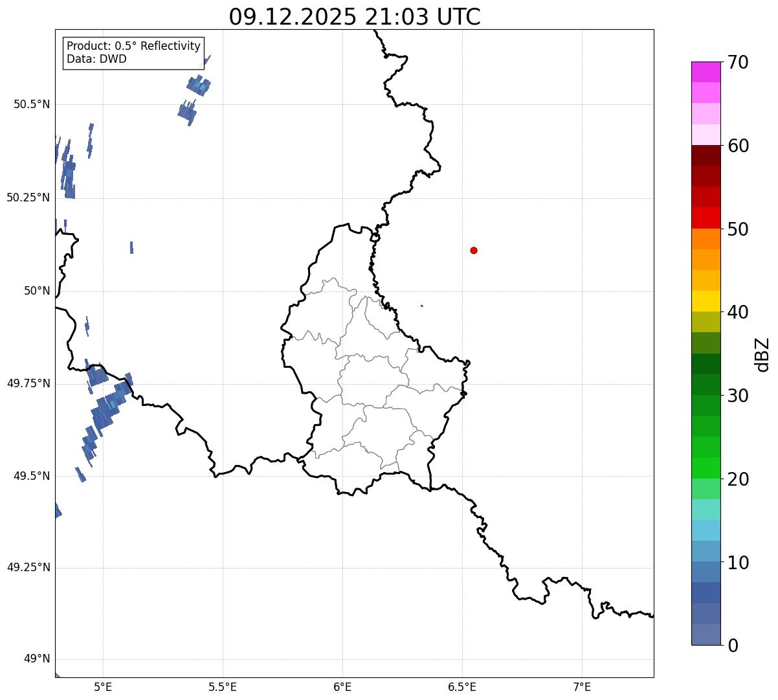
Task: Click the 6°E longitude label
Action: [x=342, y=686]
